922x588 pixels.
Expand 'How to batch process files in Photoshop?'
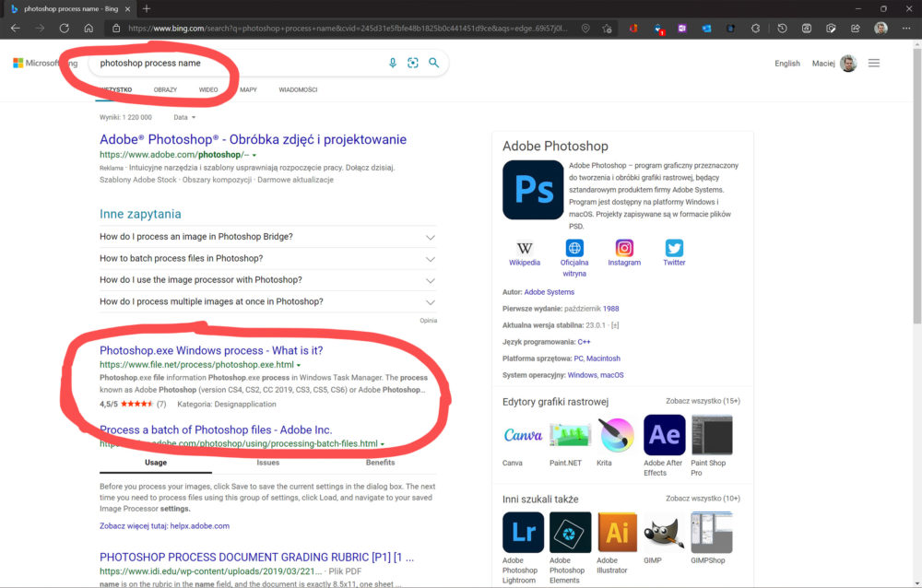[x=268, y=259]
